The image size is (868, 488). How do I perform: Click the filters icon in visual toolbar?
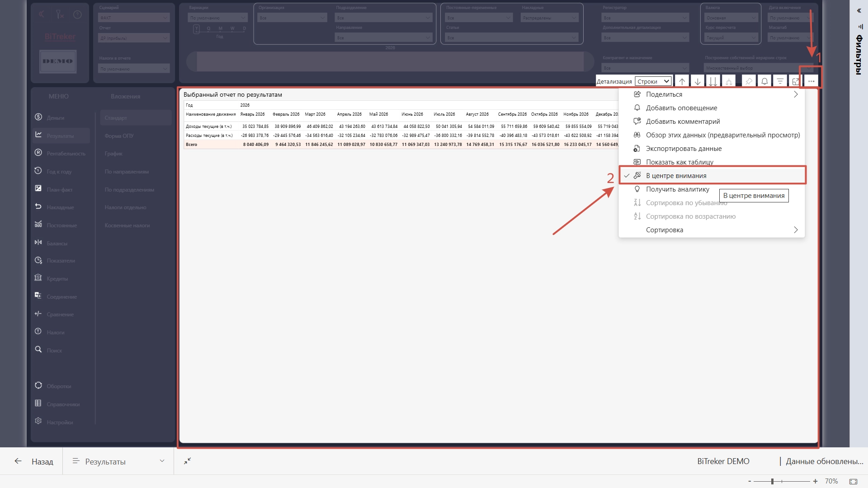click(780, 81)
